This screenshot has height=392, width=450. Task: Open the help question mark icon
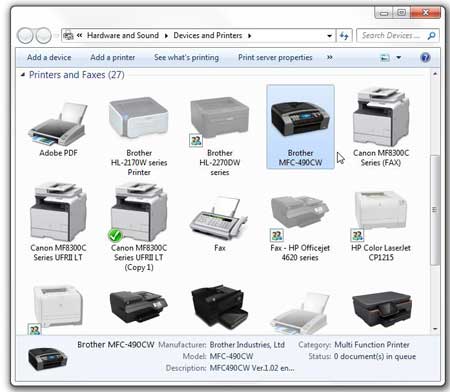click(x=425, y=57)
